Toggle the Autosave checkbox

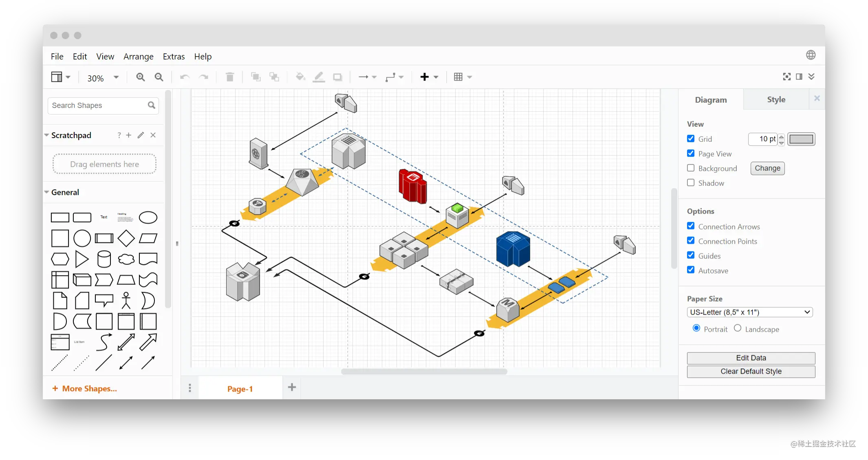click(691, 270)
